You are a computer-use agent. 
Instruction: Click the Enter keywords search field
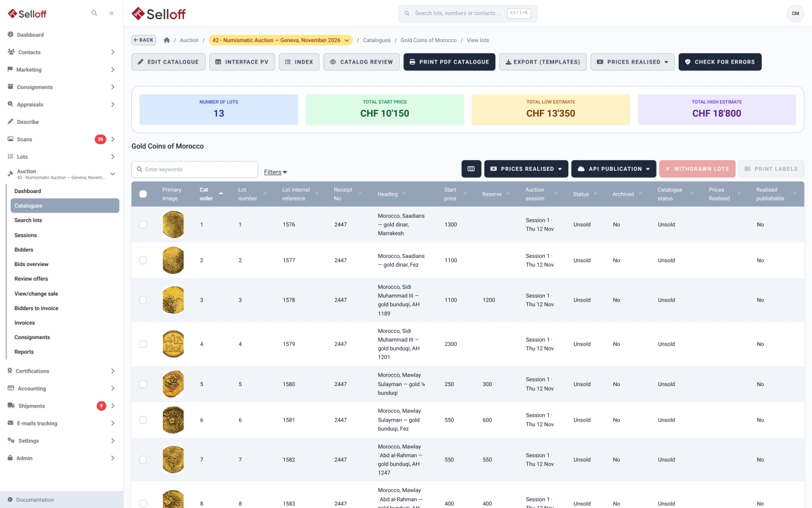tap(195, 170)
